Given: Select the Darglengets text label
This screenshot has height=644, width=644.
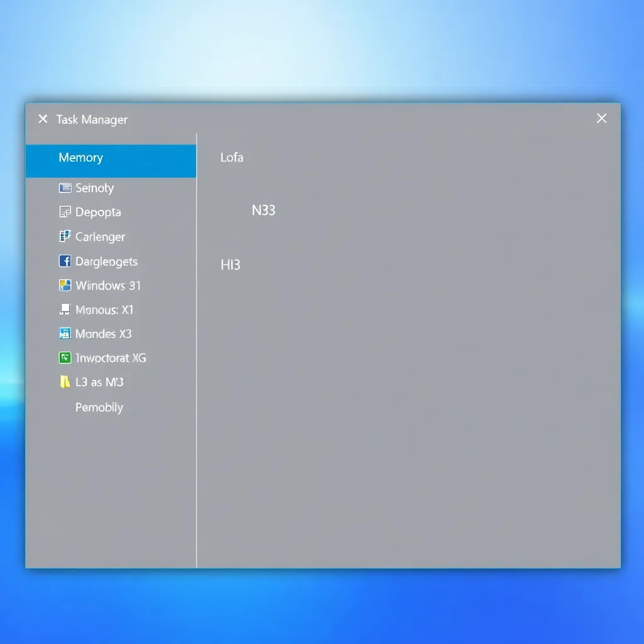Looking at the screenshot, I should click(106, 261).
